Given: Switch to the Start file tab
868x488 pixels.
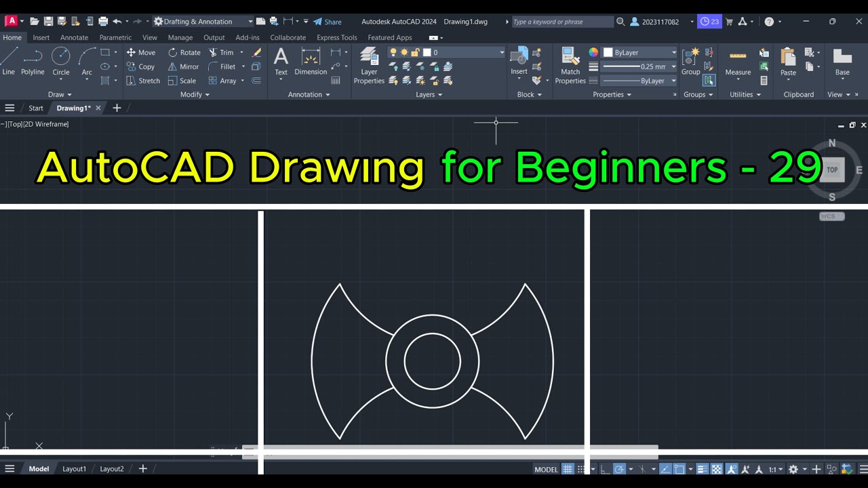Looking at the screenshot, I should [36, 108].
